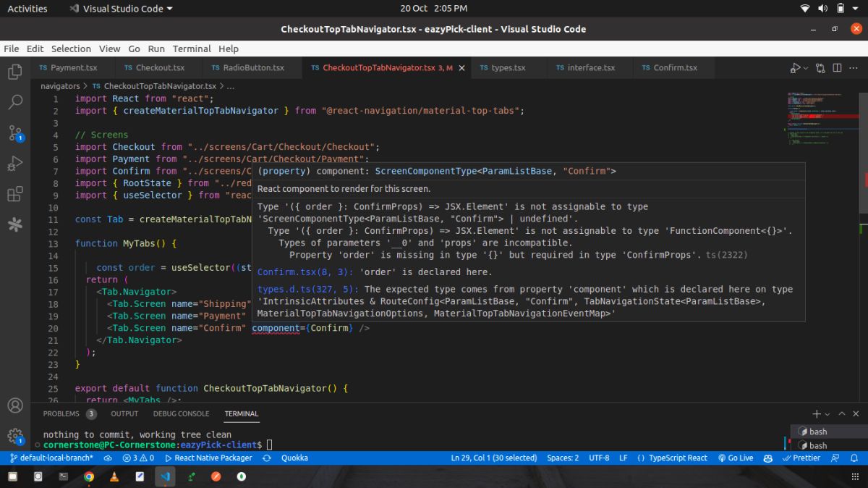Viewport: 868px width, 488px height.
Task: Open the Terminal menu
Action: click(192, 49)
